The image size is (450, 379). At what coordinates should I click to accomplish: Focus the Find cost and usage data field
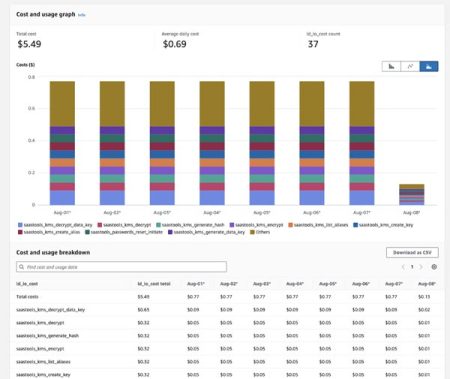point(121,267)
